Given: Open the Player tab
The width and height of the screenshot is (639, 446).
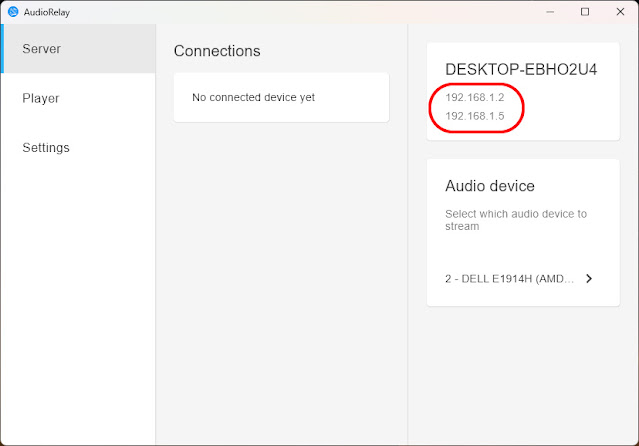Looking at the screenshot, I should coord(41,98).
